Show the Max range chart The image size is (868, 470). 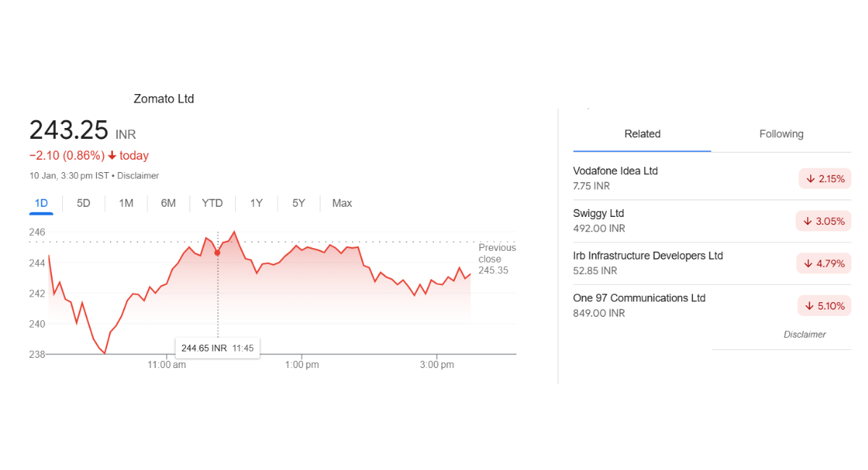342,203
